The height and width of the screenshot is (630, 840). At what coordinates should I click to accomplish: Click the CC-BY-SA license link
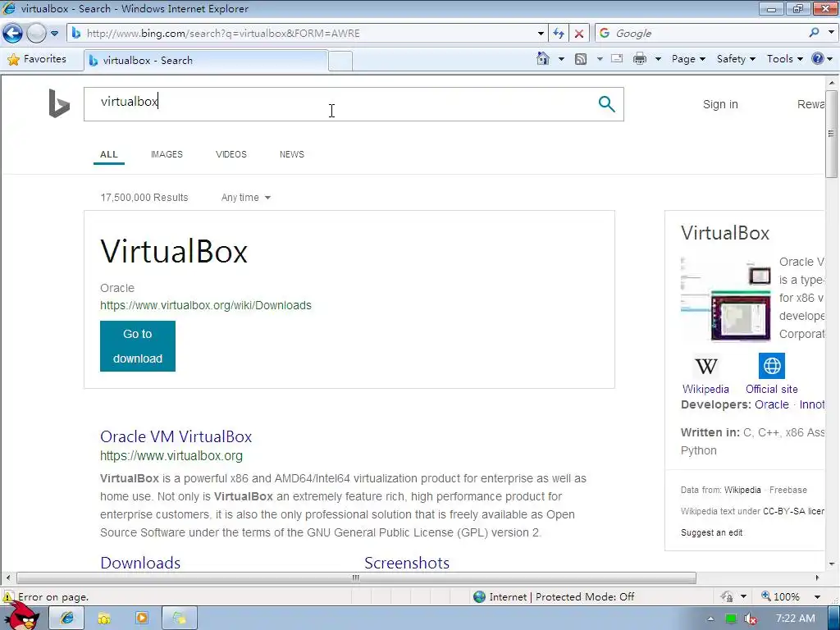click(x=793, y=511)
